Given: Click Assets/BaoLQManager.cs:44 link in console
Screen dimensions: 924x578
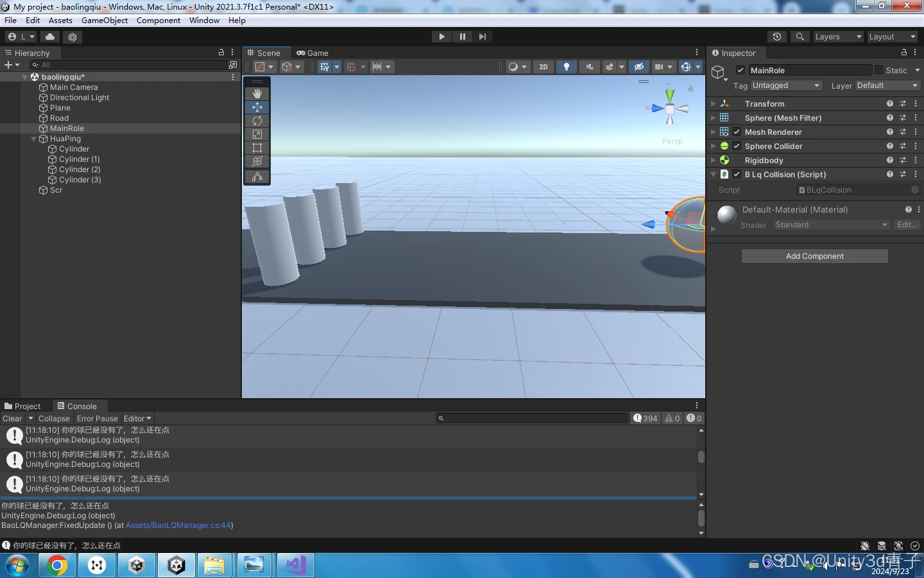Looking at the screenshot, I should [178, 525].
